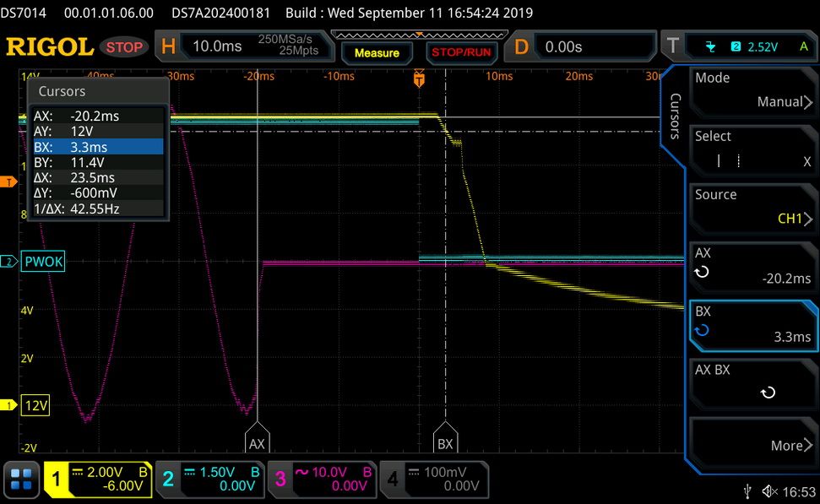820x504 pixels.
Task: Click the delay D icon
Action: 521,46
